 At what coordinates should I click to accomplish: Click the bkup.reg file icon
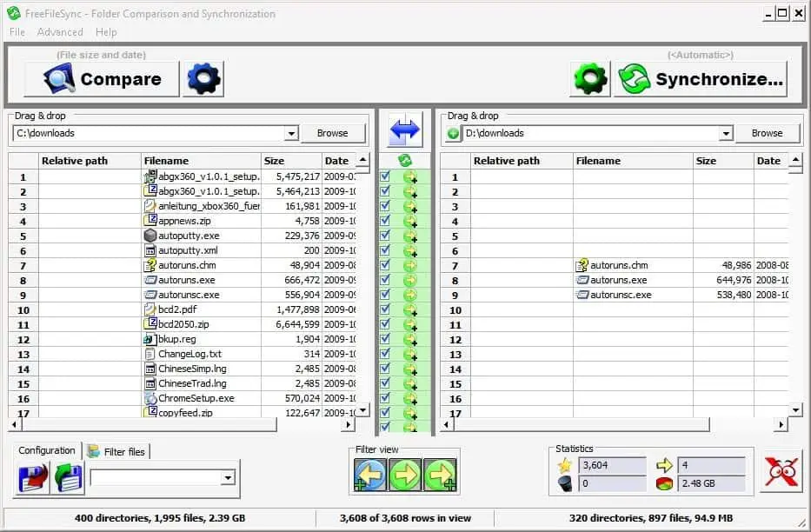click(150, 339)
